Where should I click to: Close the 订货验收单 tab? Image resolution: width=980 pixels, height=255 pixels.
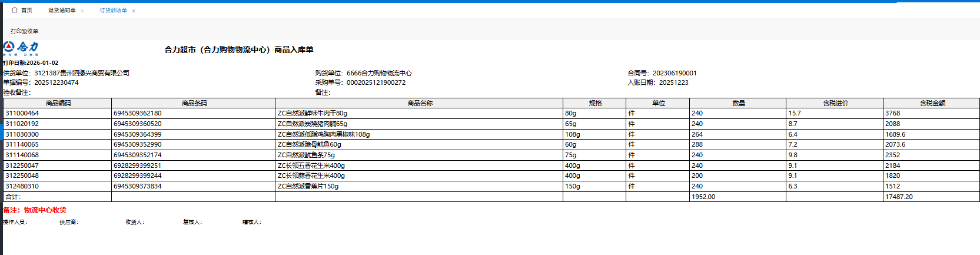134,11
